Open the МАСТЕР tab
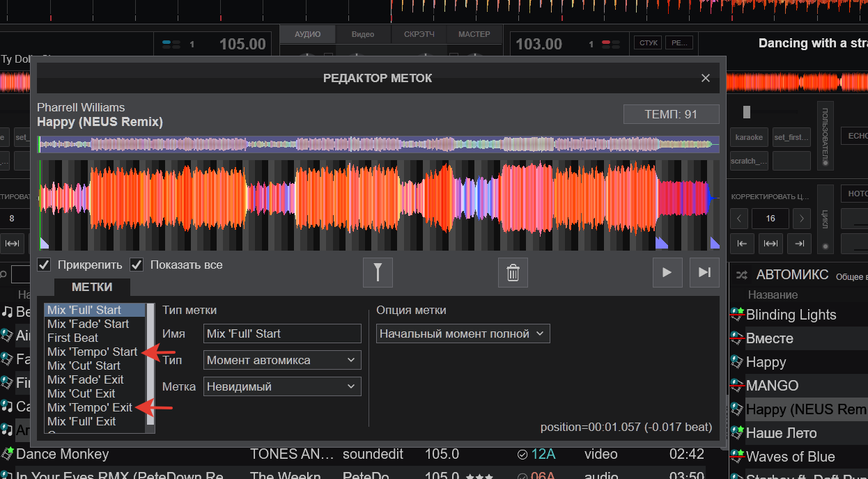The image size is (868, 479). pyautogui.click(x=474, y=34)
